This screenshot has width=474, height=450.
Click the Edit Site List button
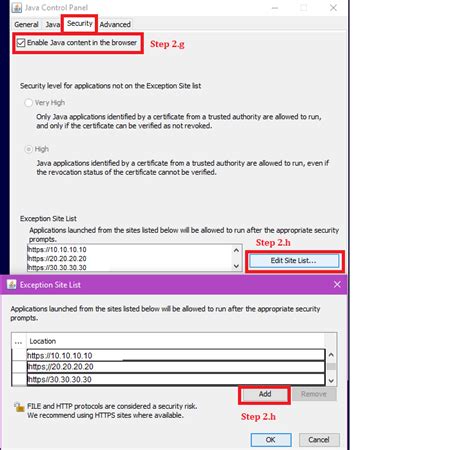click(x=294, y=261)
